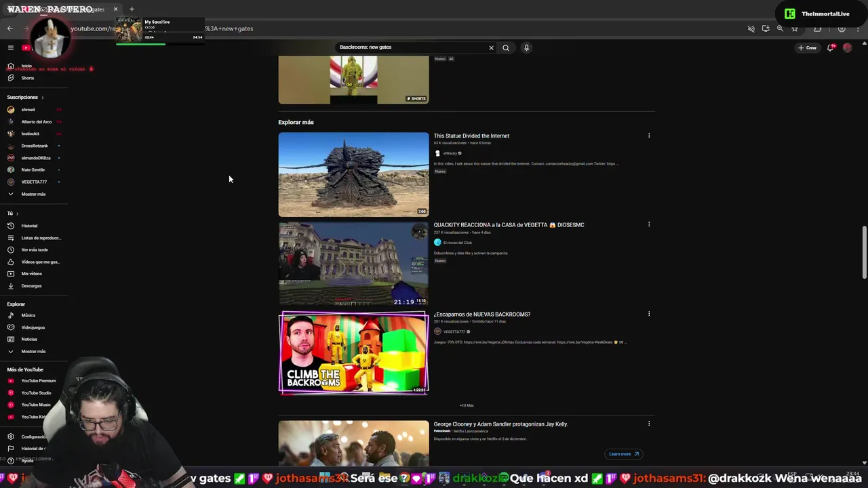
Task: Browse the Noticias category
Action: coord(29,339)
